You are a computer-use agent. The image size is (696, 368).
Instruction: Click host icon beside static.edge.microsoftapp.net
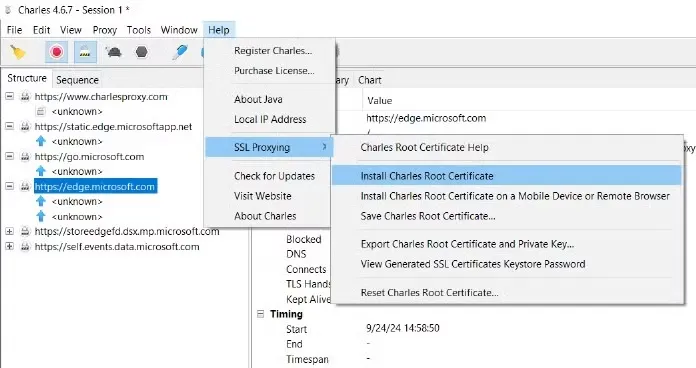pos(25,127)
